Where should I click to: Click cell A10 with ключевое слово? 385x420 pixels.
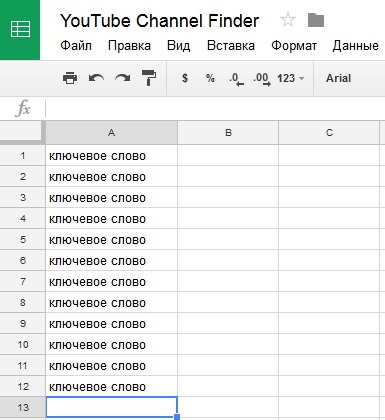pyautogui.click(x=111, y=344)
